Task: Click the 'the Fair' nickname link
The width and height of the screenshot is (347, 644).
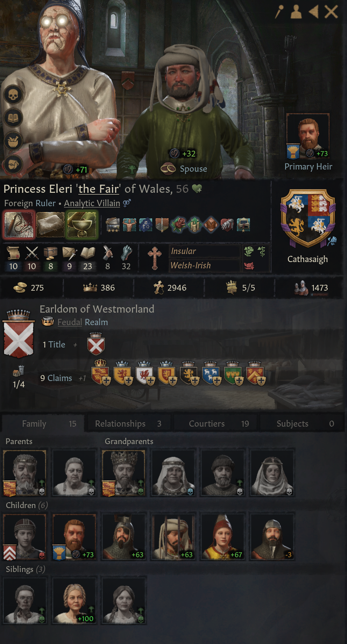Action: 99,189
